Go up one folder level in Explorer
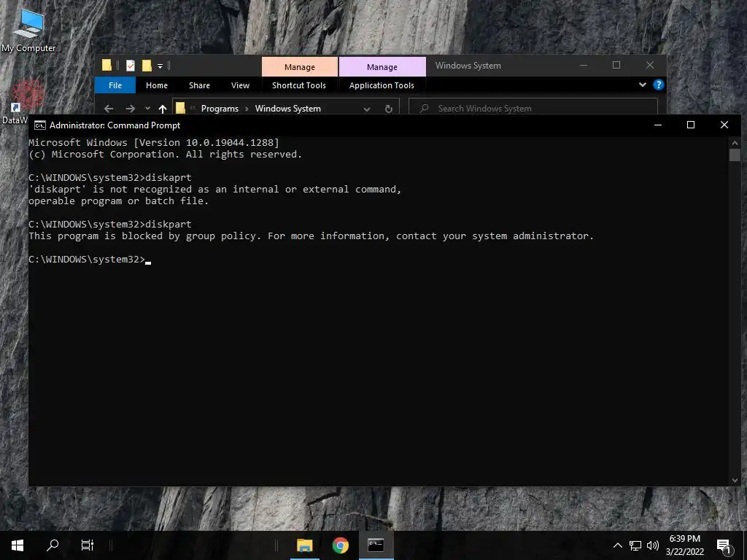Image resolution: width=747 pixels, height=560 pixels. (x=163, y=109)
